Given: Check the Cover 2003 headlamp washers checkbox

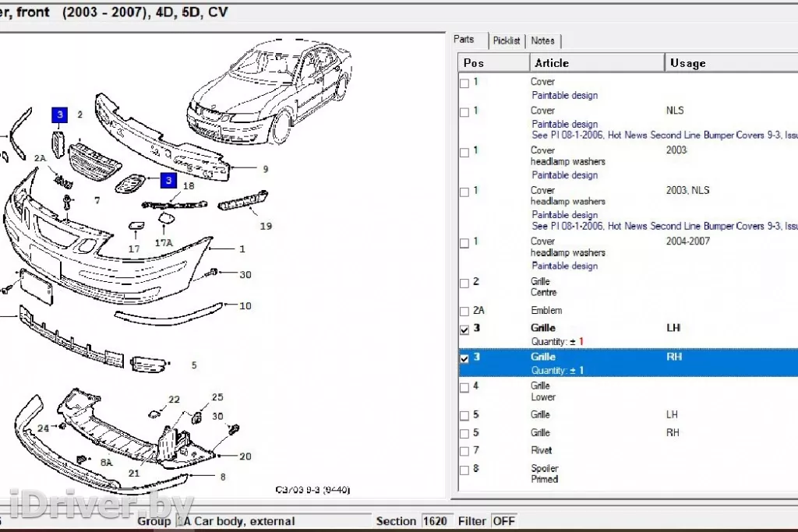Looking at the screenshot, I should click(464, 152).
